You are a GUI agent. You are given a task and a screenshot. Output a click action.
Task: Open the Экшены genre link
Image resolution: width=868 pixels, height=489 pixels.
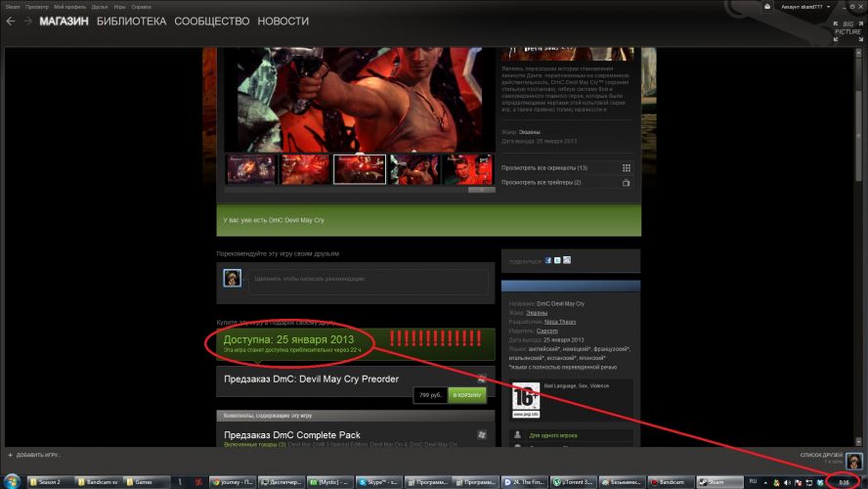coord(537,313)
